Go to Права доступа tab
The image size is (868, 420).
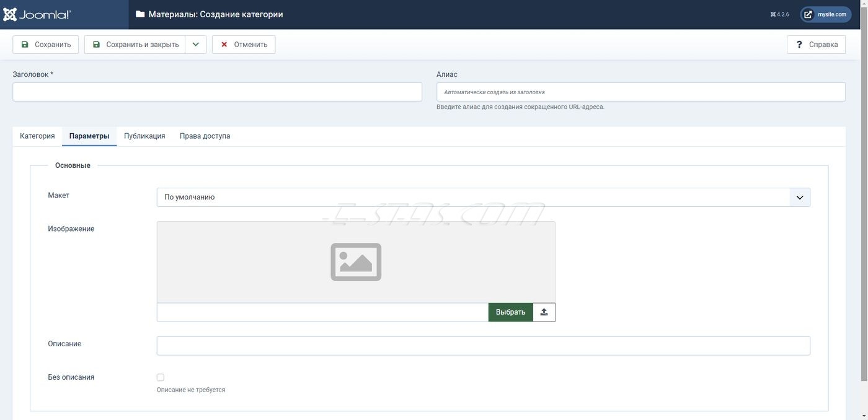pos(205,136)
